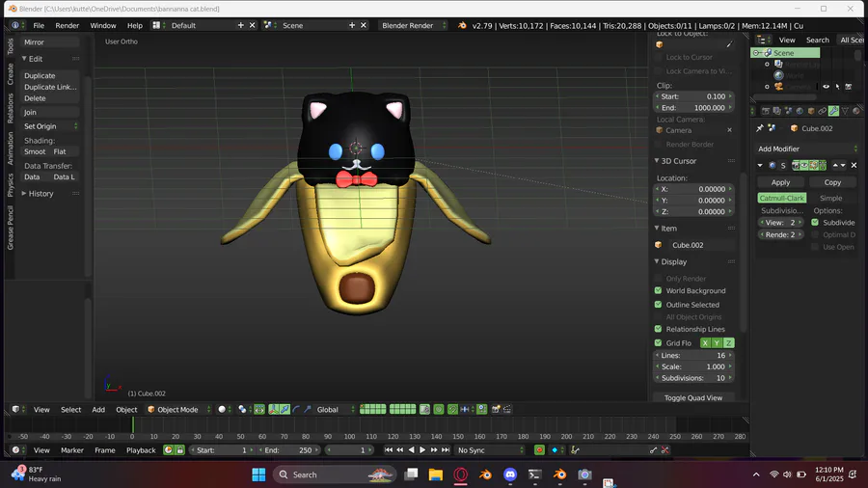Toggle the Subdivide UVs checkbox
The height and width of the screenshot is (488, 868).
(x=815, y=223)
